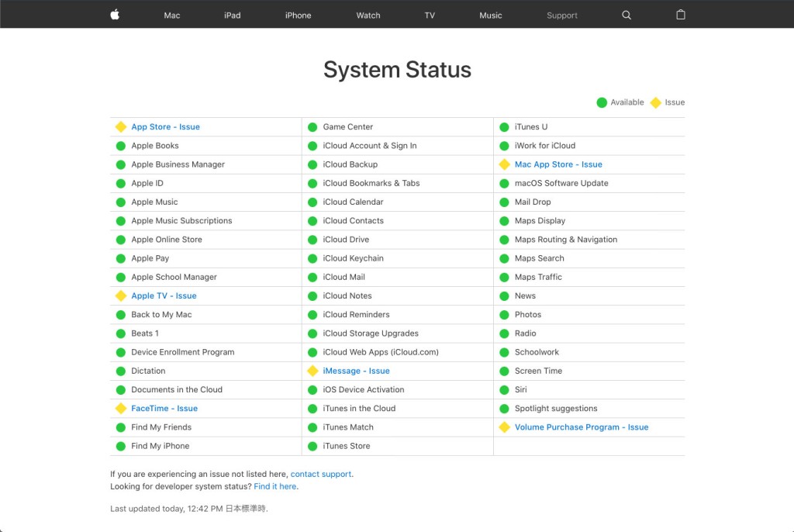Click the Apple logo in navigation bar
Screen dimensions: 794x532
(115, 15)
